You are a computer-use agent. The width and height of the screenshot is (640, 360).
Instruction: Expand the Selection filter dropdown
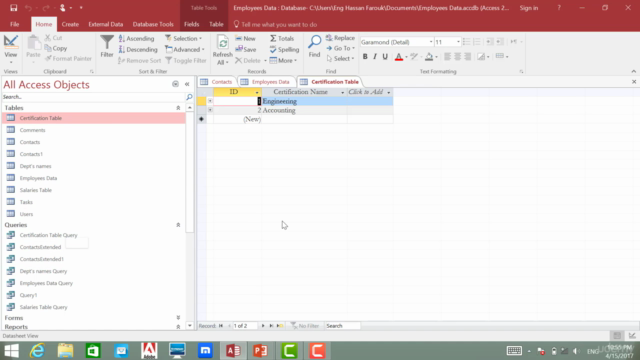tap(184, 38)
